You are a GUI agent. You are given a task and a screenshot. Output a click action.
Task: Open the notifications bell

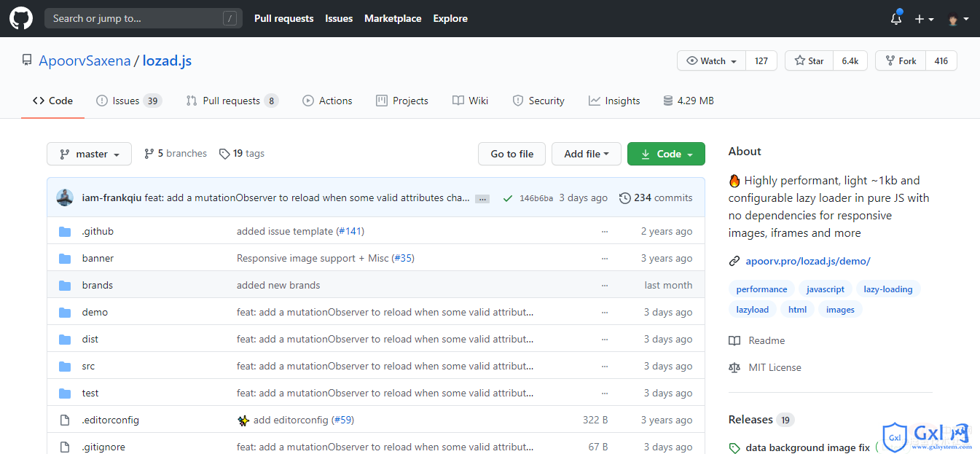(x=896, y=19)
